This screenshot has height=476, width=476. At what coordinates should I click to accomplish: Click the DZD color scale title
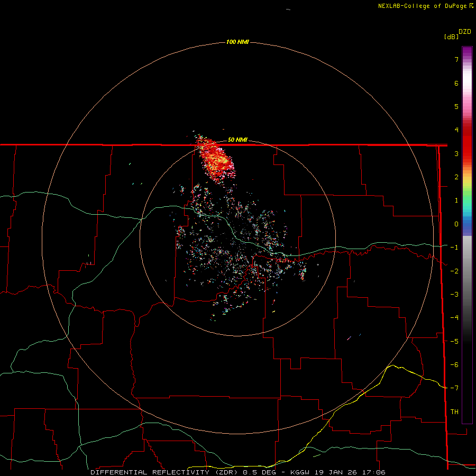pyautogui.click(x=465, y=32)
